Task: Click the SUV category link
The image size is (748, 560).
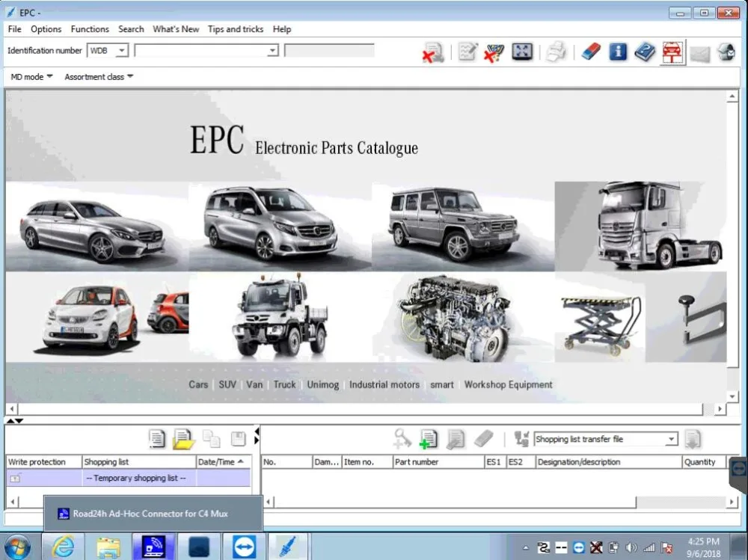Action: pyautogui.click(x=227, y=384)
